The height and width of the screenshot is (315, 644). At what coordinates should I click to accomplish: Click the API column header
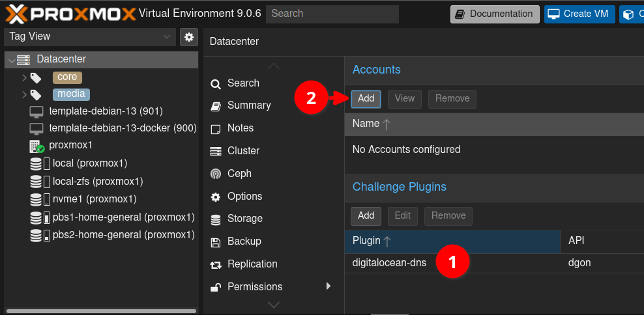pyautogui.click(x=602, y=241)
